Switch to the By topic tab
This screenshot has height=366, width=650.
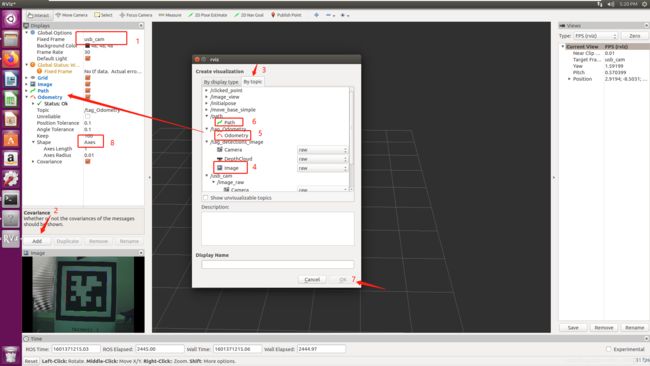tap(252, 82)
